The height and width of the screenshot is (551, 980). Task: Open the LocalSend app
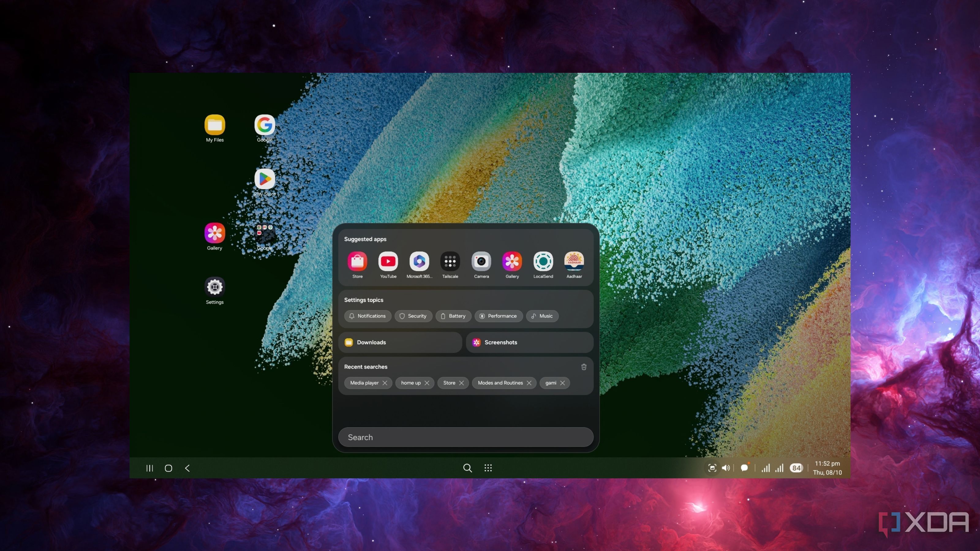tap(543, 261)
